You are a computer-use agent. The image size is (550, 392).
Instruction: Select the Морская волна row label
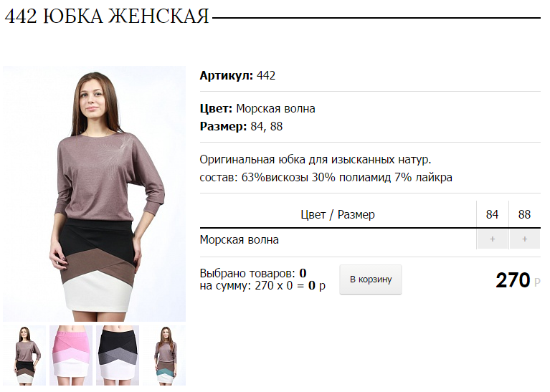click(x=240, y=240)
